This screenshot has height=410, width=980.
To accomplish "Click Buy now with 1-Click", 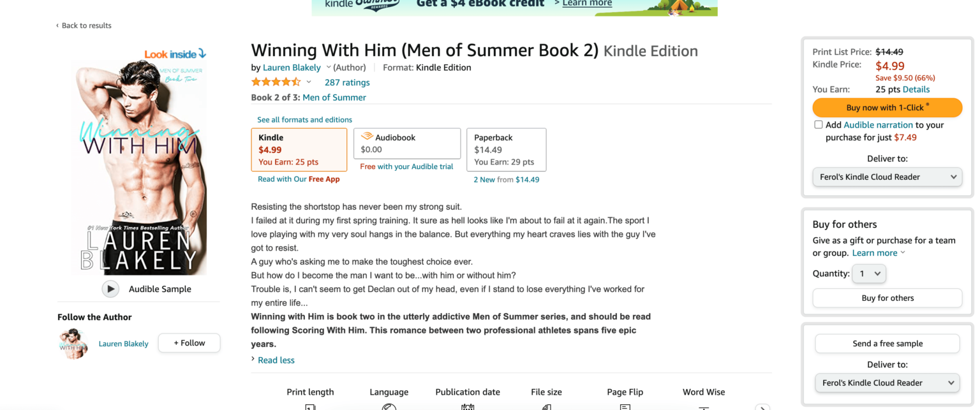I will [887, 107].
